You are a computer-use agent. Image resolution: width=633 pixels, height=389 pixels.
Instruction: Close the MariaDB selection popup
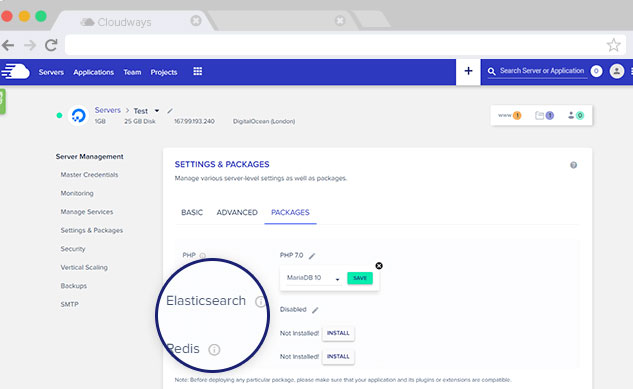379,266
